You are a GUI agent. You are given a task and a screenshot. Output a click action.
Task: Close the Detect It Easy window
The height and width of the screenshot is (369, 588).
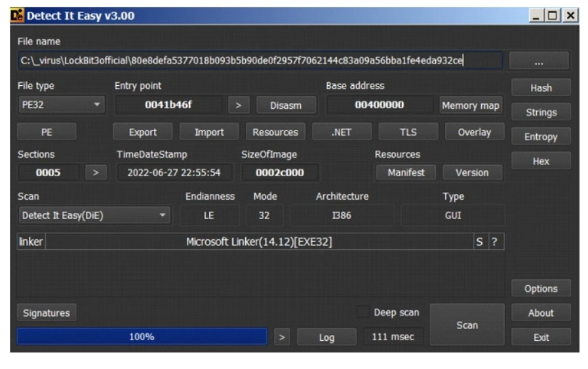570,16
